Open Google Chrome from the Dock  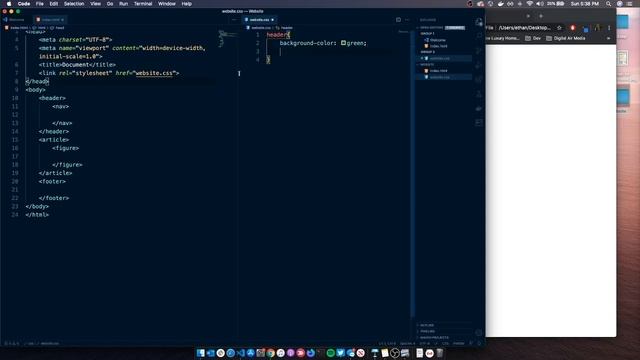[x=271, y=353]
